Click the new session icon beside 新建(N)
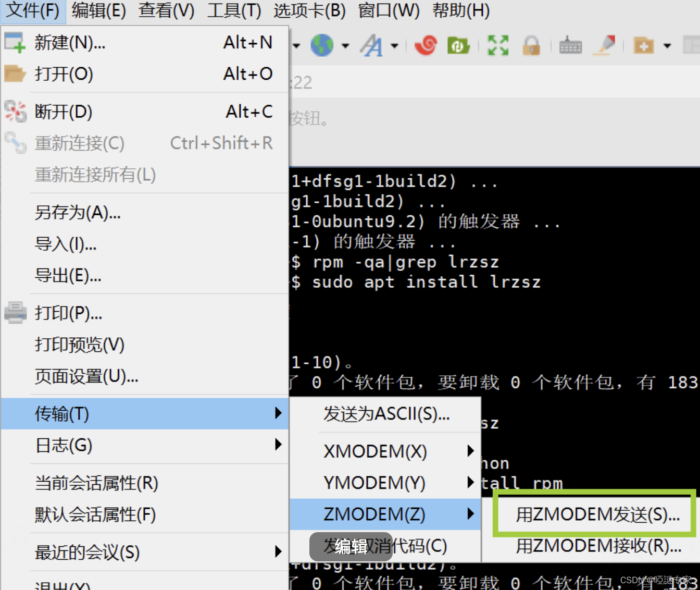 pyautogui.click(x=15, y=43)
